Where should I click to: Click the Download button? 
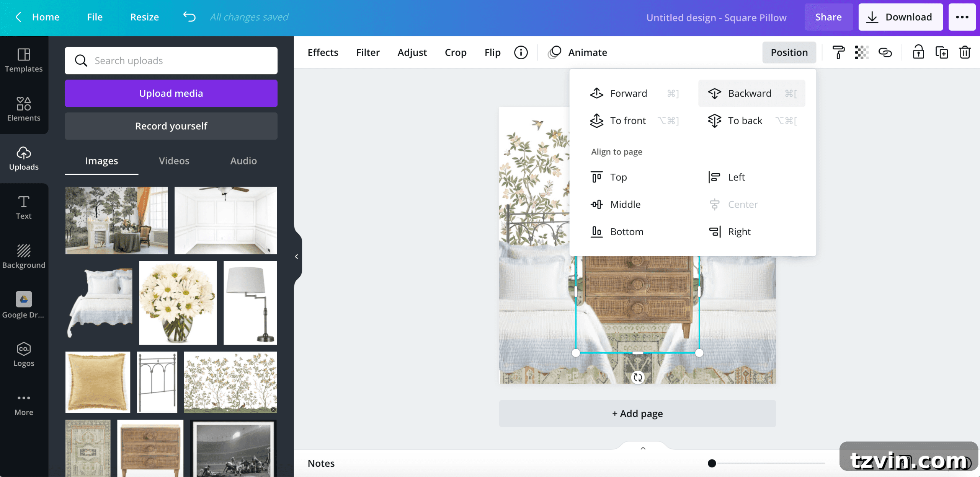point(900,17)
